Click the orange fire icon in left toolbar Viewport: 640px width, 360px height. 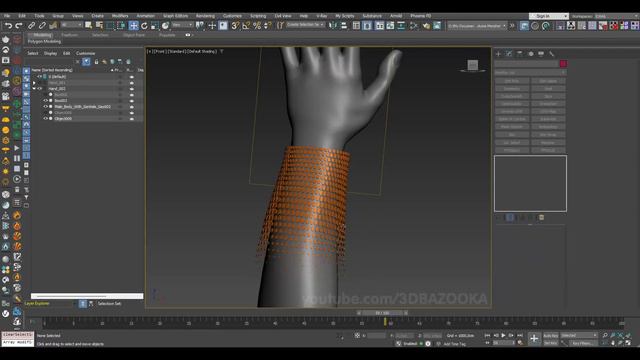point(17,216)
